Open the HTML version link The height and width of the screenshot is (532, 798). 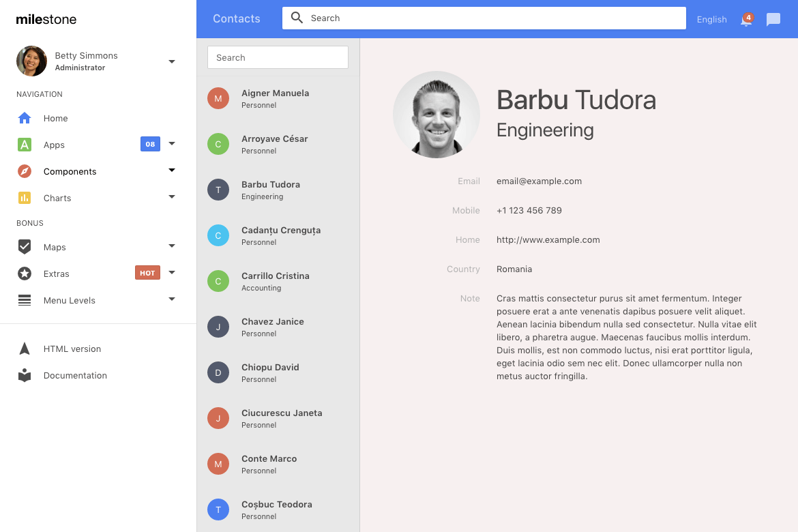[72, 349]
